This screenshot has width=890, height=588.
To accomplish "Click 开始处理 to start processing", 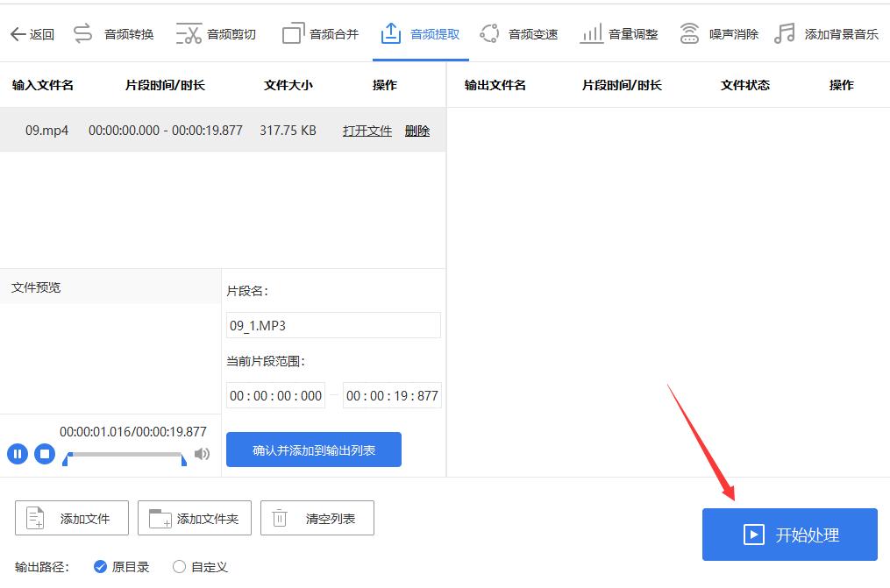I will 789,535.
